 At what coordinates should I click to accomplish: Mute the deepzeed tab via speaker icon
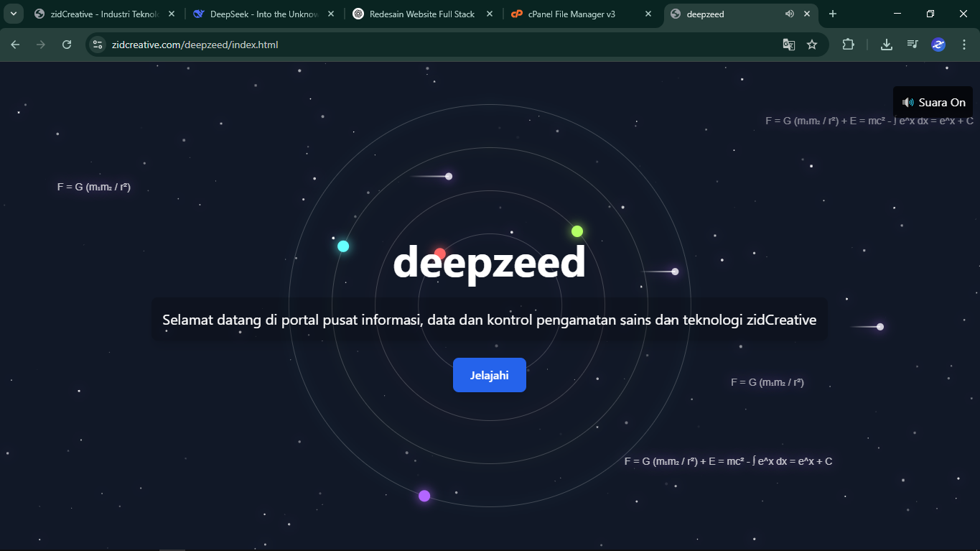789,14
